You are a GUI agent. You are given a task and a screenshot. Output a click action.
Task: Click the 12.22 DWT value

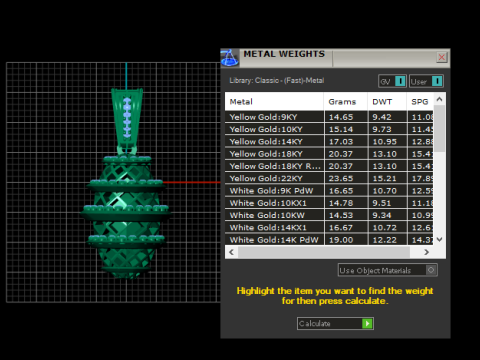point(385,240)
